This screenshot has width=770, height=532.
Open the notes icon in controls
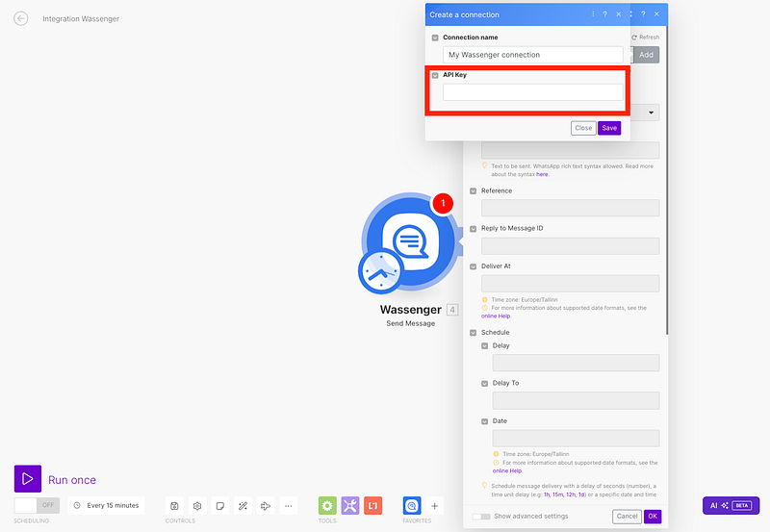coord(220,505)
